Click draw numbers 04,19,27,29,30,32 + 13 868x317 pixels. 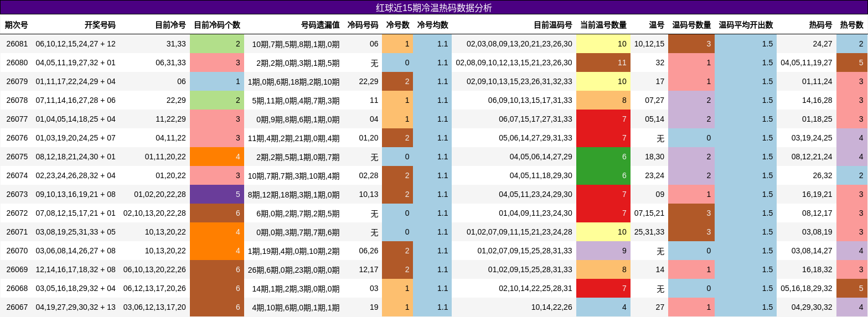76,307
